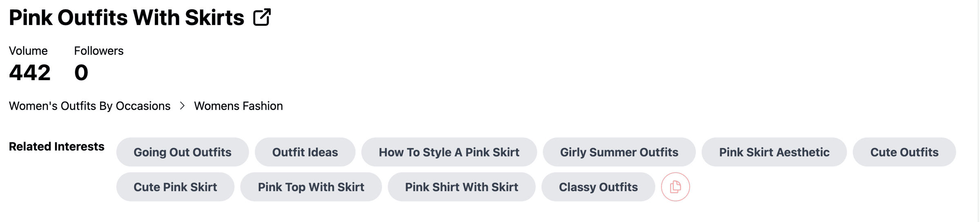Open the Outfit Ideas interest chip
The image size is (980, 222).
[305, 152]
